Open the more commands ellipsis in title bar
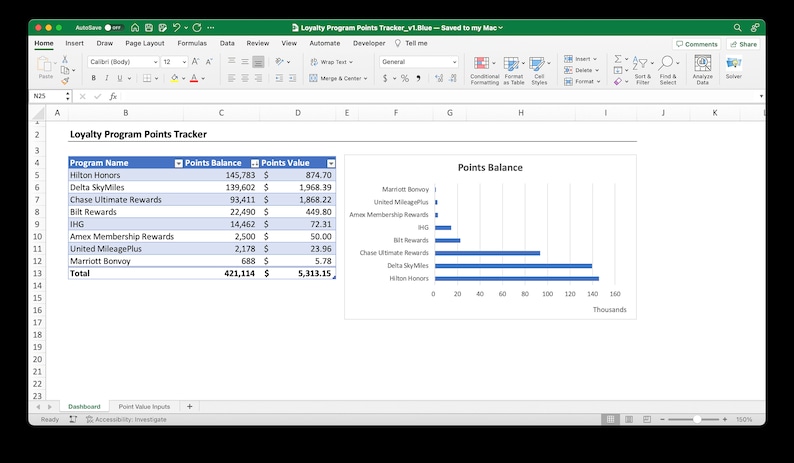This screenshot has height=463, width=794. pyautogui.click(x=211, y=28)
